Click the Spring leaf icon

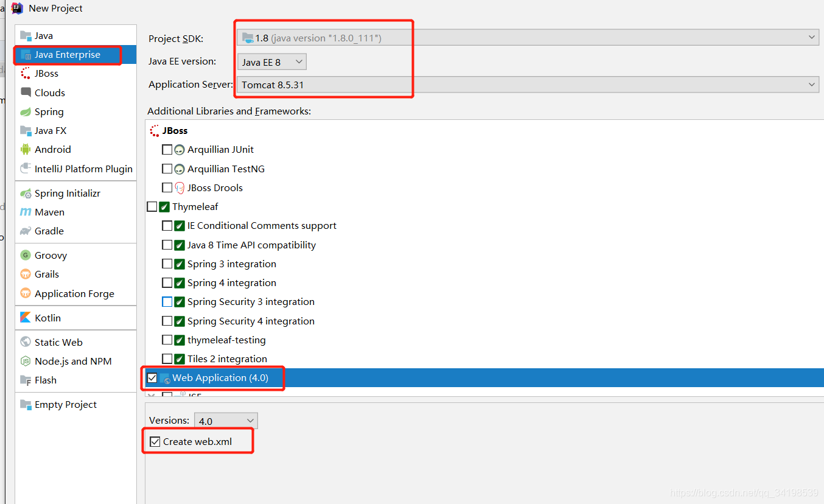pos(26,112)
